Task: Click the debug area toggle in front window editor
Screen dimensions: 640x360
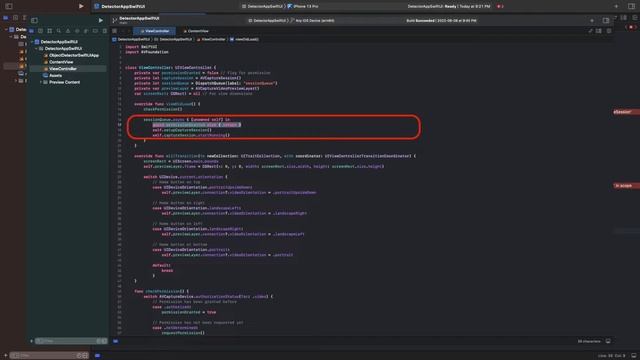Action: (x=608, y=341)
